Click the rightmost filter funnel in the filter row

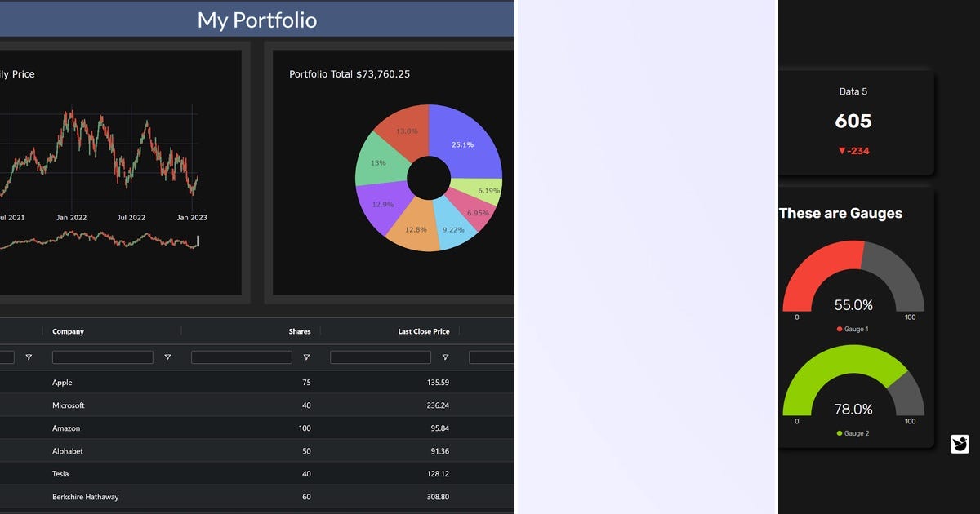[x=445, y=357]
